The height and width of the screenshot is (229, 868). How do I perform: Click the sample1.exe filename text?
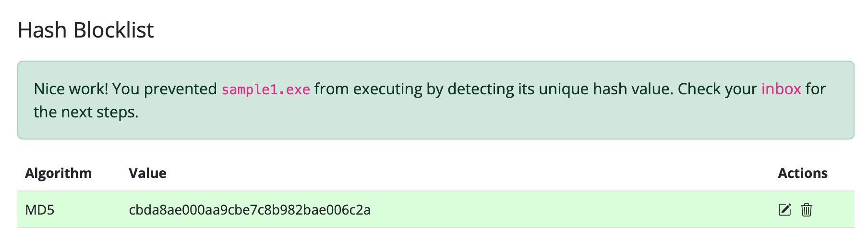[x=265, y=89]
